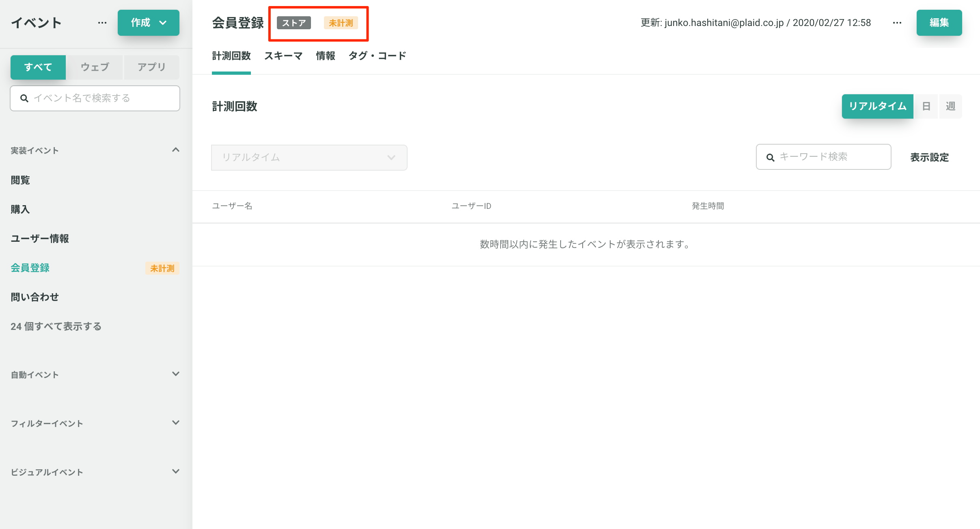
Task: Select the 問い合わせ event
Action: 35,297
